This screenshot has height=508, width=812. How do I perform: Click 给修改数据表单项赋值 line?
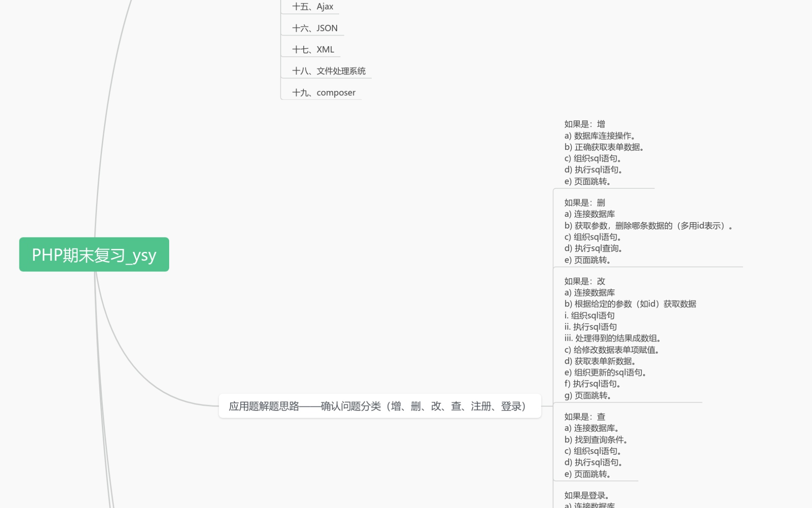point(612,350)
